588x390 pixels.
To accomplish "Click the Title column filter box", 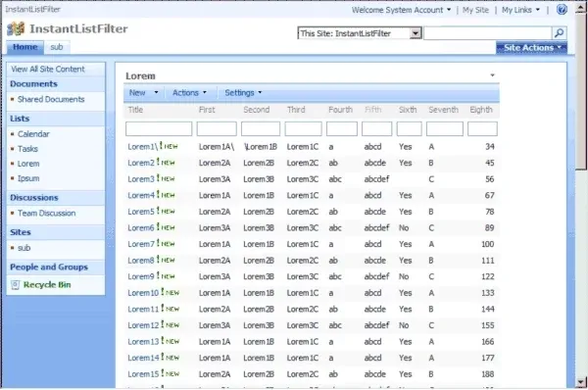I will 159,128.
